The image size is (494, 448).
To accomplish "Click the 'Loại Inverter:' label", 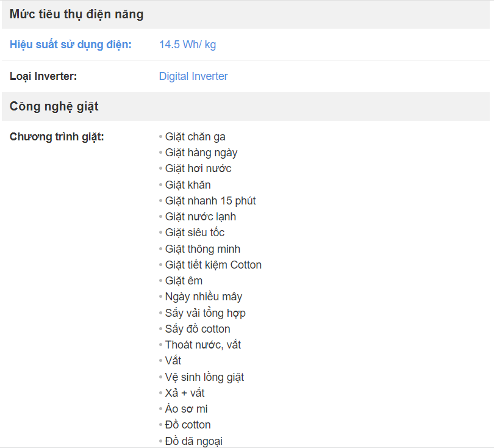I will click(43, 76).
